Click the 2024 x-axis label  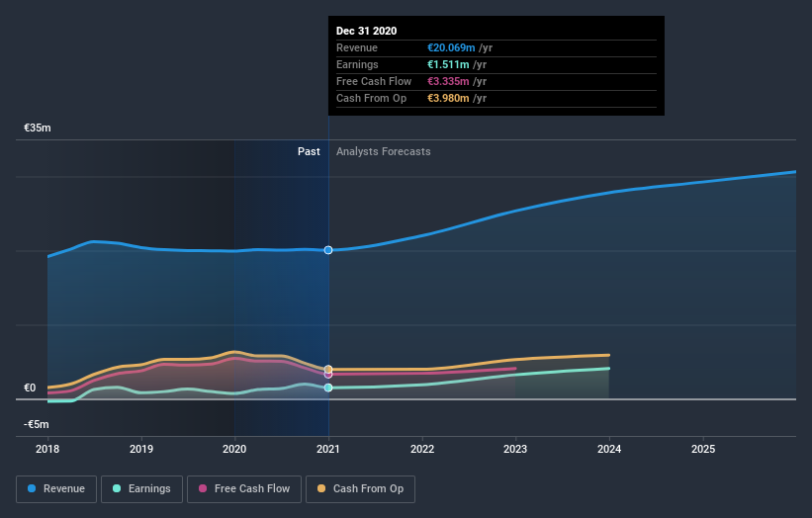click(609, 449)
